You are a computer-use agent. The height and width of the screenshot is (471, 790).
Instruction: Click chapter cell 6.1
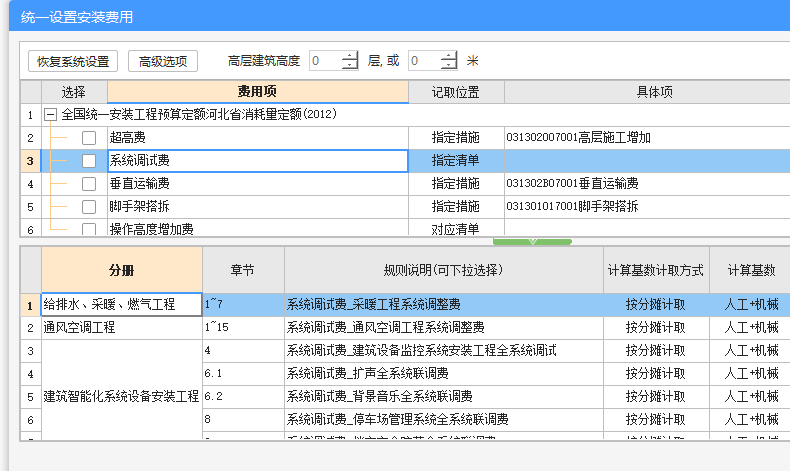(x=243, y=374)
